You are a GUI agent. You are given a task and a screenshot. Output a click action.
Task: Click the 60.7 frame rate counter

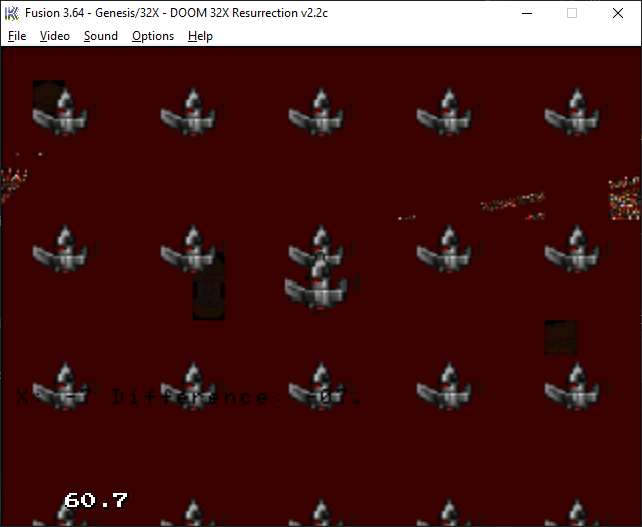[95, 500]
